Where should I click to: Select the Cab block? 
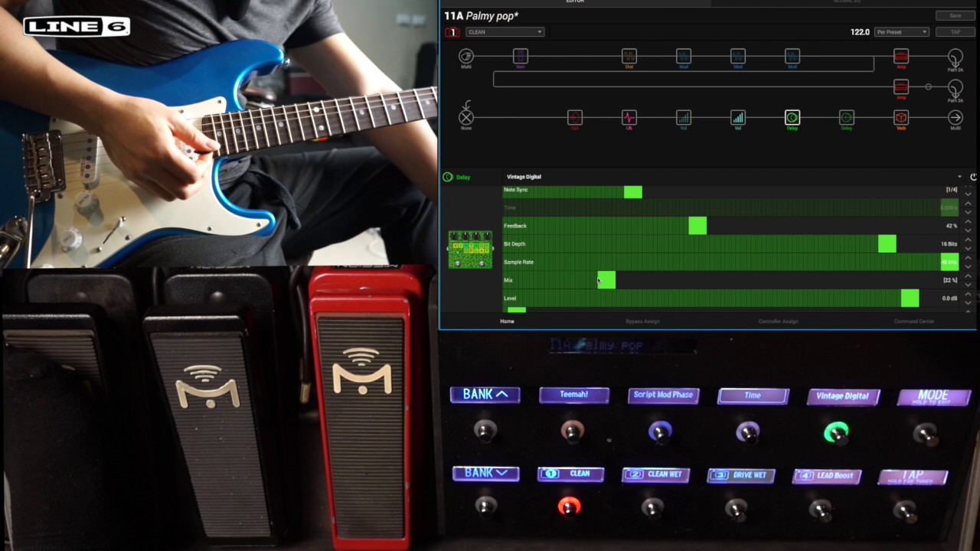pos(574,117)
